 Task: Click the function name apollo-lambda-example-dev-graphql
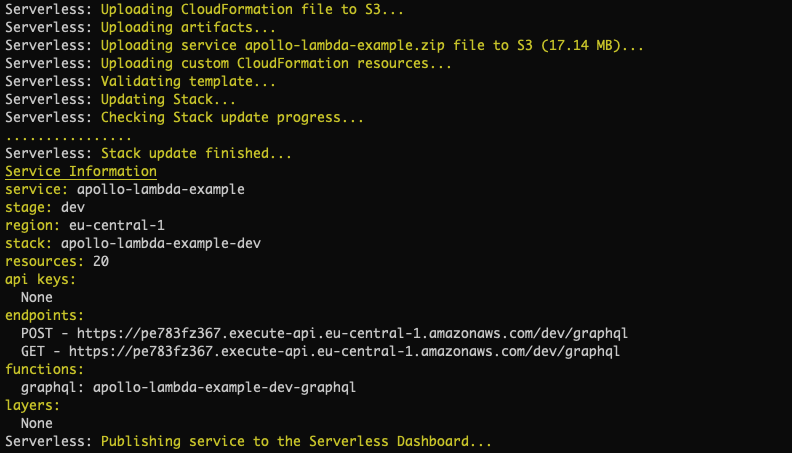click(x=224, y=387)
